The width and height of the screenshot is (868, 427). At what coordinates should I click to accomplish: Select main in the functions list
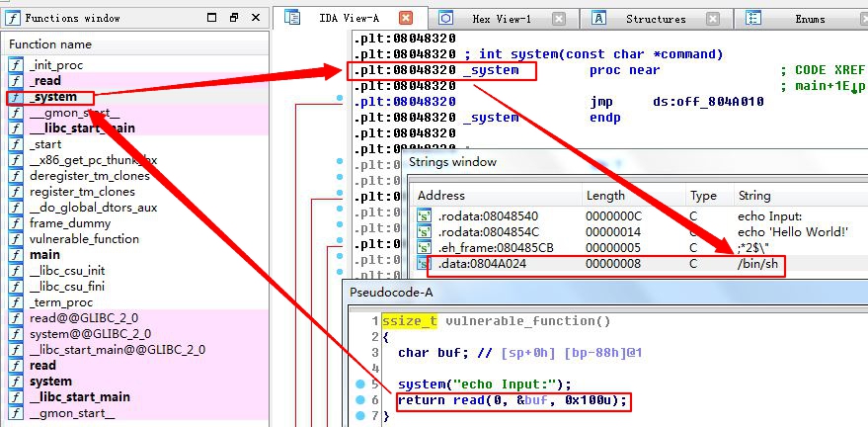(44, 255)
